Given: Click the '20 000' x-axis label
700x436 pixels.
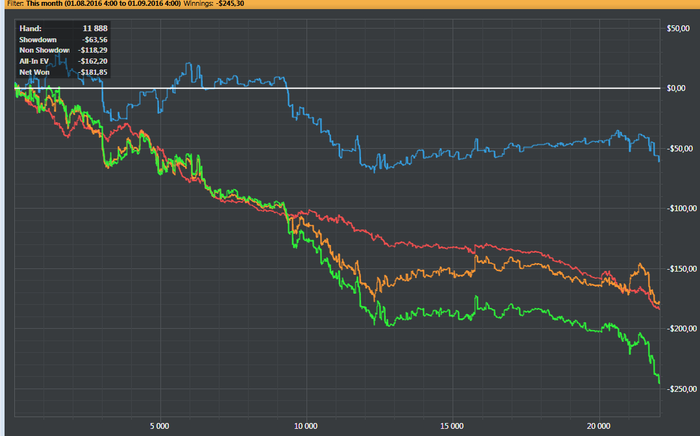Looking at the screenshot, I should point(598,426).
